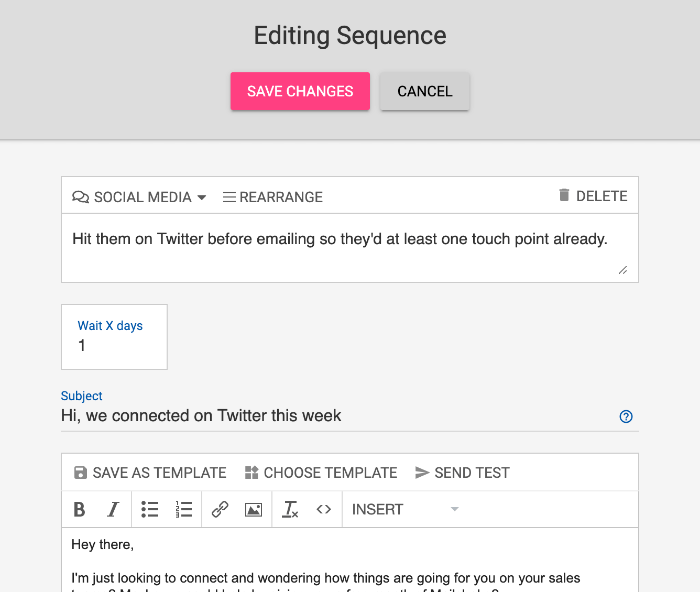Clear formatting from selected text
Screen dimensions: 700x592
(290, 509)
